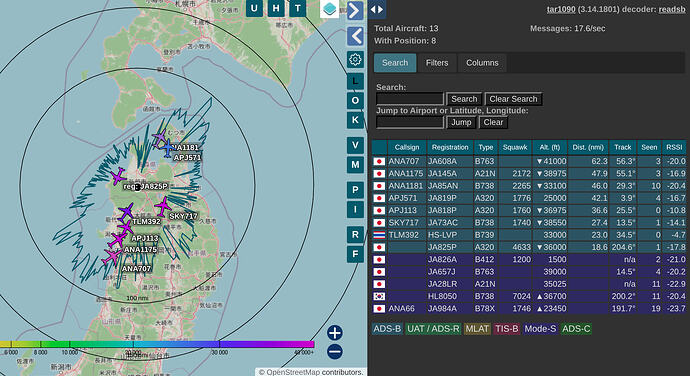
Task: Open the map layers selector icon
Action: (x=330, y=9)
